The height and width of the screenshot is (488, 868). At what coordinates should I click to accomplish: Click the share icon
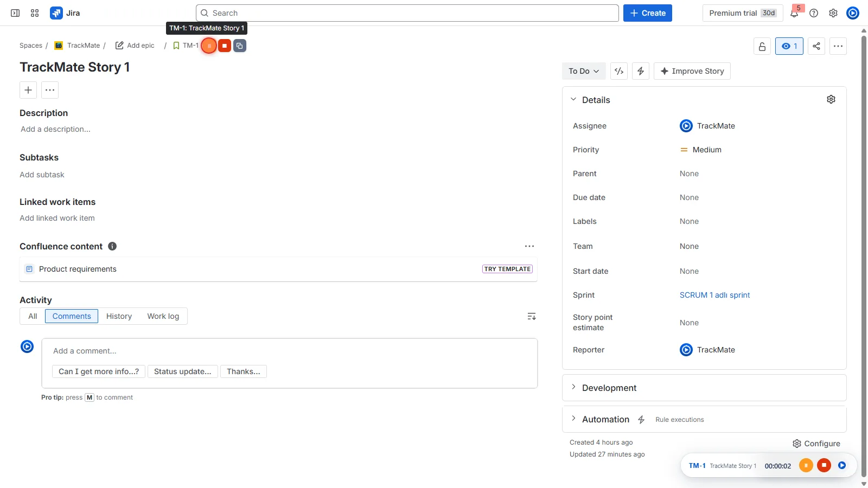(x=816, y=46)
